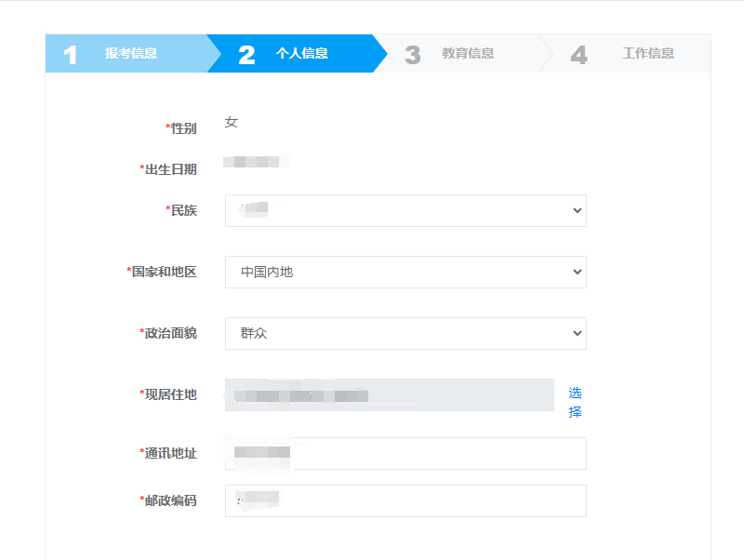Click the blurred 出生日期 value
Viewport: 744px width, 560px height.
click(257, 162)
